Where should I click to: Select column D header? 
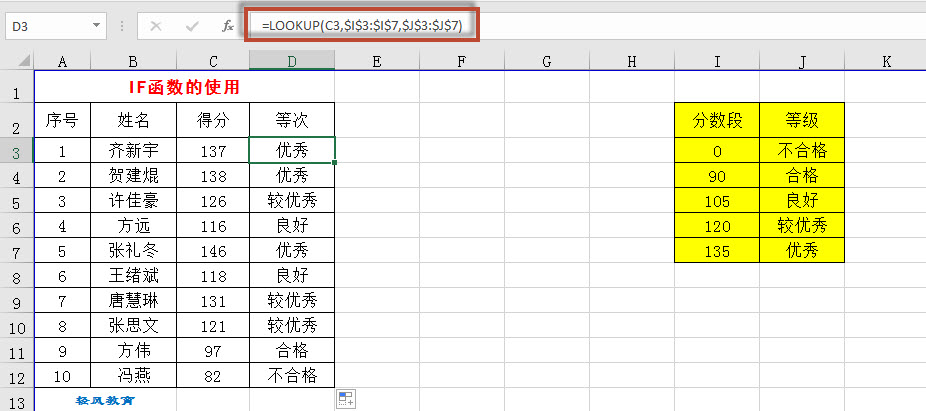click(292, 61)
